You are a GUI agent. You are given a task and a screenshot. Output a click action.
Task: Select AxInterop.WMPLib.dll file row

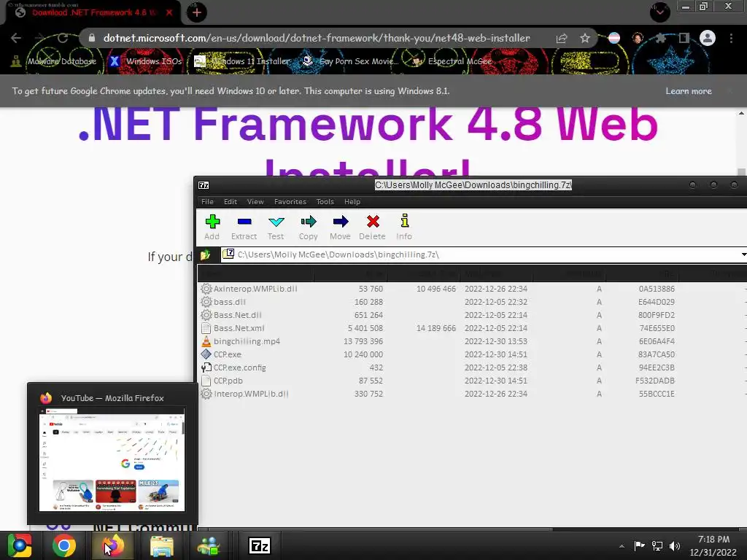(472, 289)
